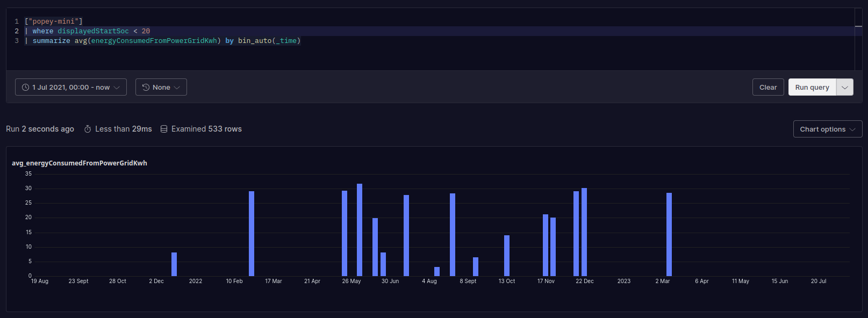Click the short bar after 2 Dec
This screenshot has height=318, width=868.
[174, 264]
